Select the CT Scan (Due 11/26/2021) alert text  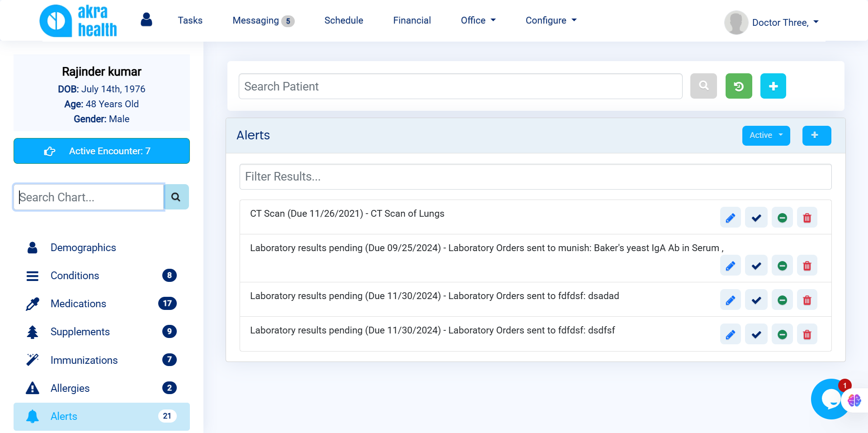(347, 214)
